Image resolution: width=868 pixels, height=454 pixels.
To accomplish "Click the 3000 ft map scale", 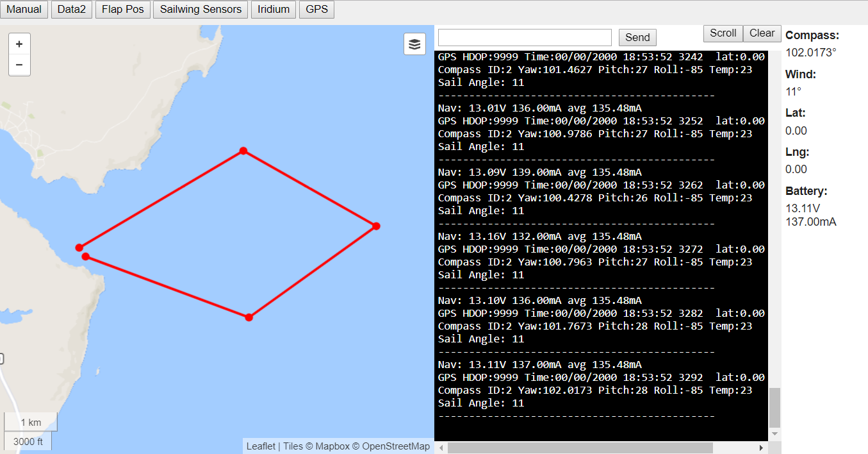I will click(x=28, y=441).
